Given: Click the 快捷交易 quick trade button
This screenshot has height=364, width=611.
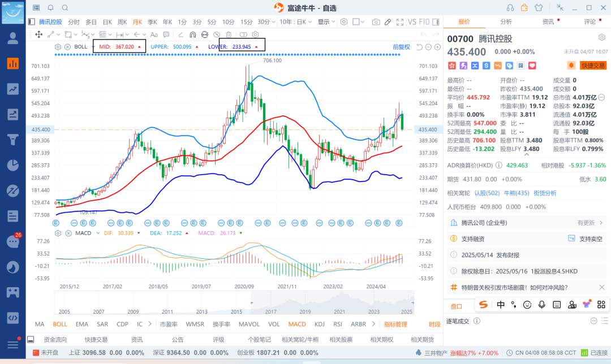Looking at the screenshot, I should click(x=593, y=66).
